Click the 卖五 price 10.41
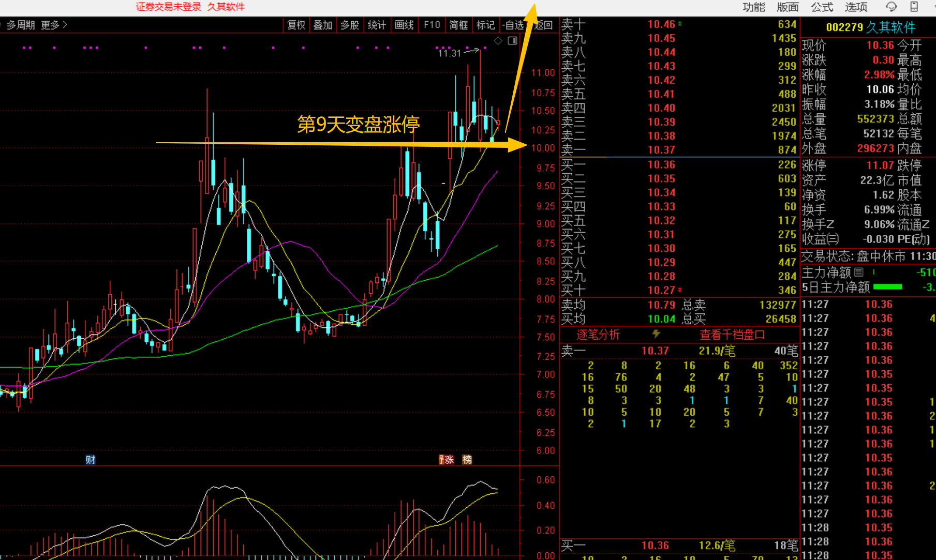The height and width of the screenshot is (560, 936). tap(661, 94)
